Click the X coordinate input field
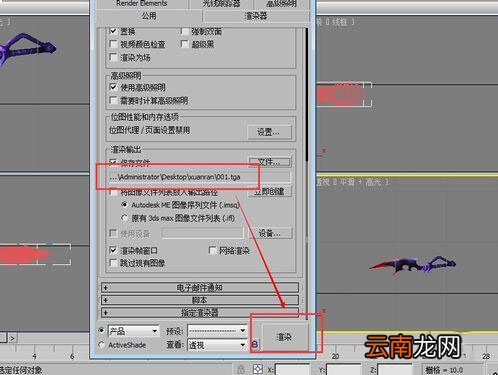This screenshot has height=375, width=498. 292,369
